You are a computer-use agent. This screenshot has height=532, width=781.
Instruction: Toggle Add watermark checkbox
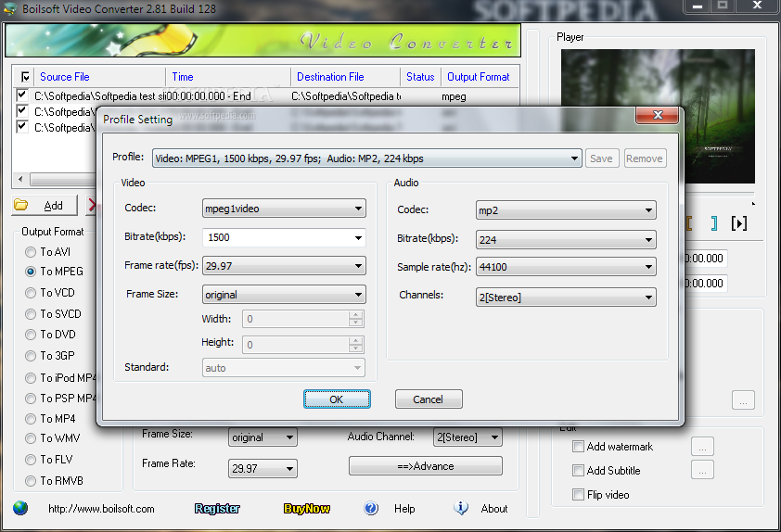[578, 446]
